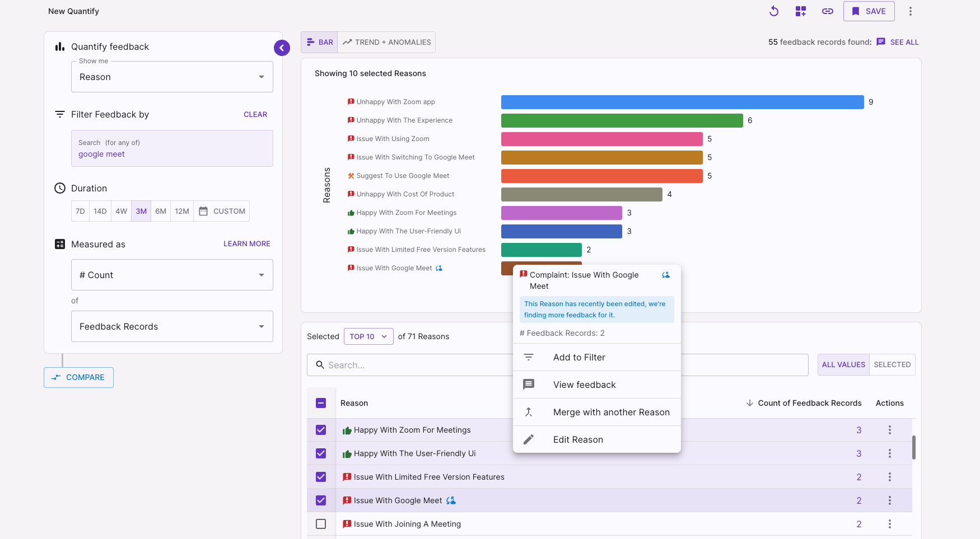Switch to Trend + Anomalies tab
This screenshot has width=980, height=539.
click(387, 42)
